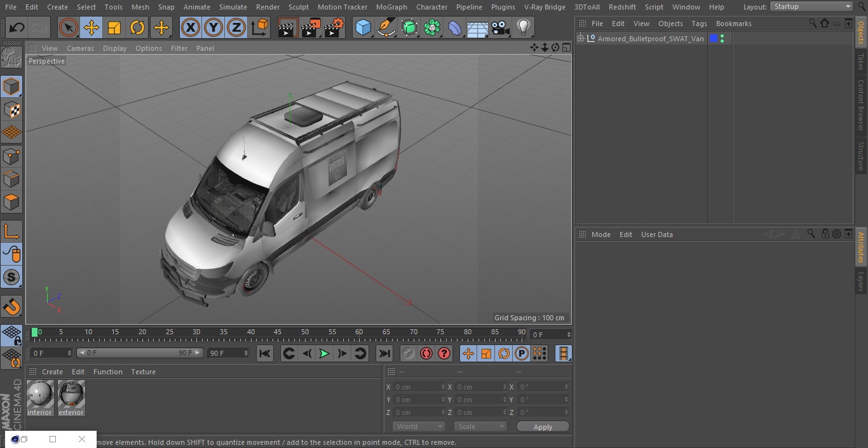Add a Camera object
The height and width of the screenshot is (448, 868).
pyautogui.click(x=501, y=28)
